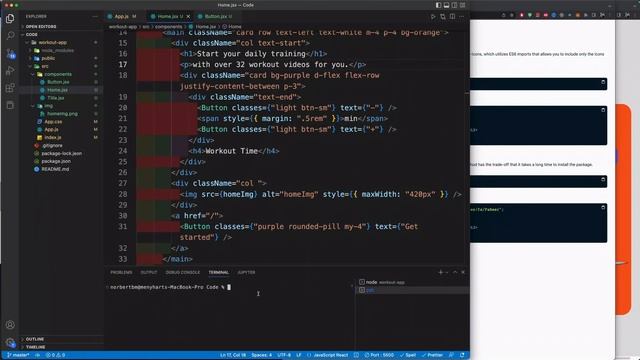Open the customize layout icon in title bar
Viewport: 640px width, 360px height.
click(462, 5)
